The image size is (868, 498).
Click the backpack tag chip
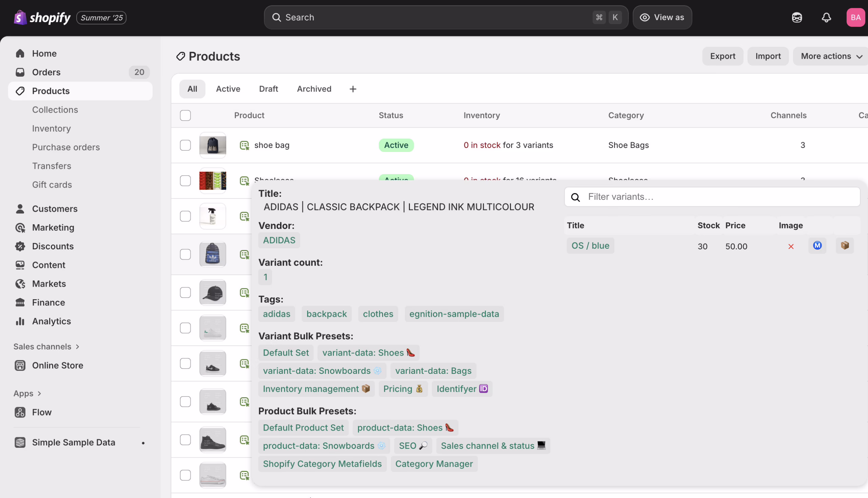click(x=327, y=314)
